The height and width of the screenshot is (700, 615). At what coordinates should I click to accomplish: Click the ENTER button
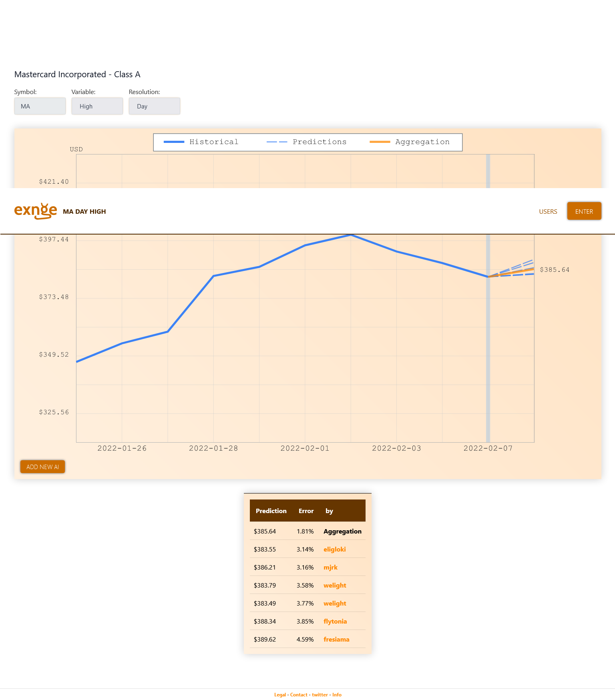[584, 211]
